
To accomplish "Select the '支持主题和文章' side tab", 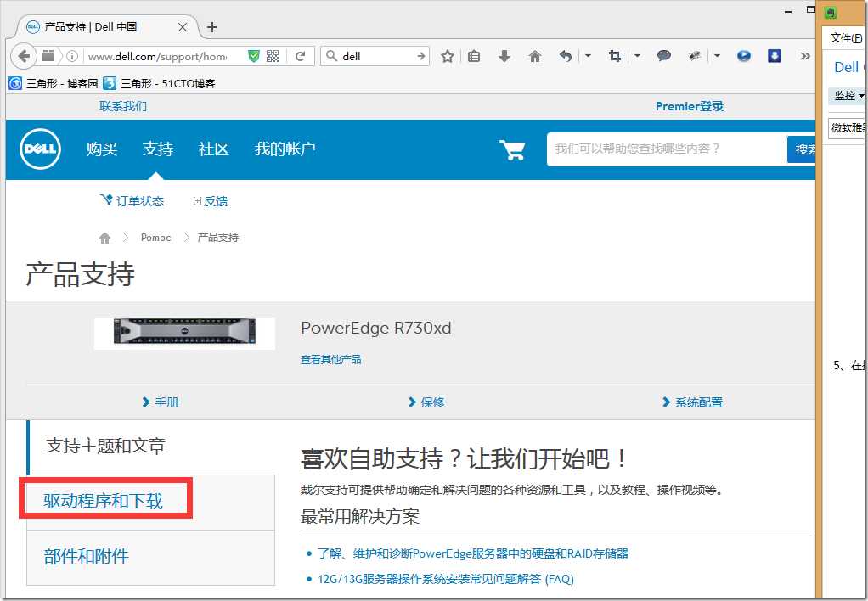I will point(151,446).
